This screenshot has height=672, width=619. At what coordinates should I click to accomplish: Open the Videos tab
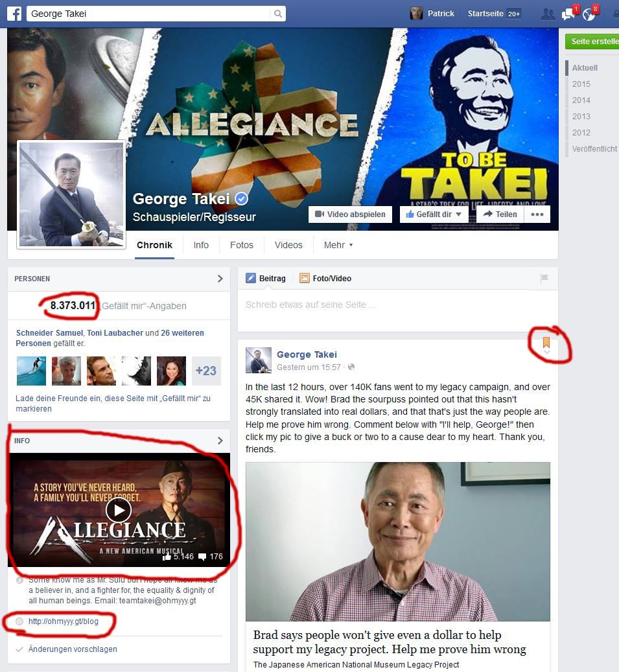point(288,245)
